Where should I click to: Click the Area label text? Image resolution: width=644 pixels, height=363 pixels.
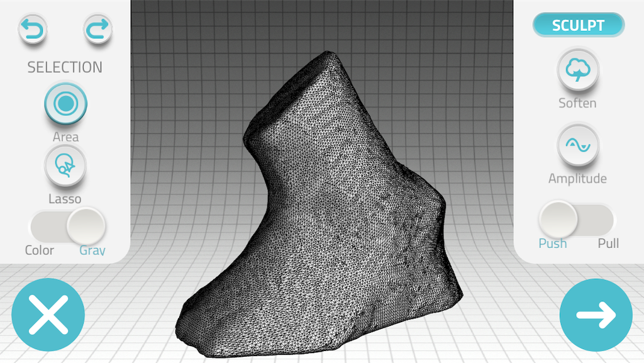click(x=65, y=137)
